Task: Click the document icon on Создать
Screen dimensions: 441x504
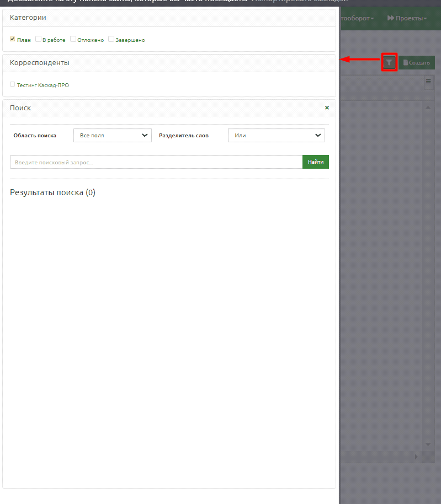Action: click(x=405, y=63)
